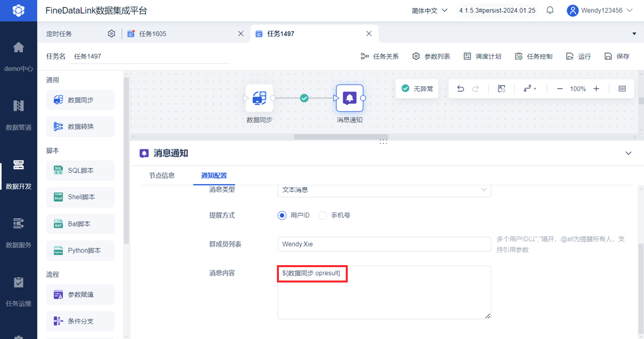This screenshot has width=644, height=339.
Task: Open the tab list dropdown arrow
Action: 635,34
